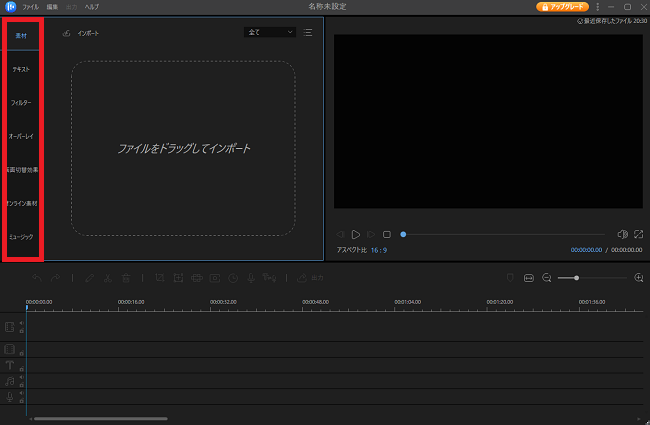Lock the music track
Image resolution: width=650 pixels, height=425 pixels.
click(x=22, y=385)
